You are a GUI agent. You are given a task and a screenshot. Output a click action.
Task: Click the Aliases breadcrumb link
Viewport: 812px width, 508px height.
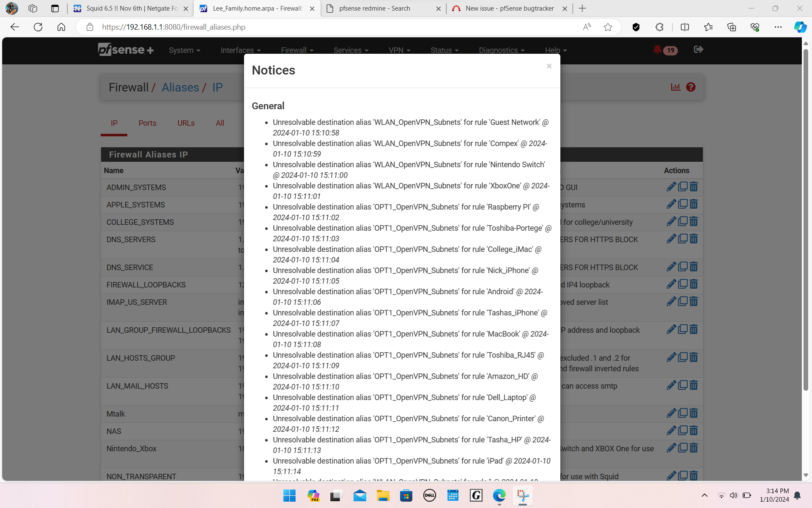(181, 87)
